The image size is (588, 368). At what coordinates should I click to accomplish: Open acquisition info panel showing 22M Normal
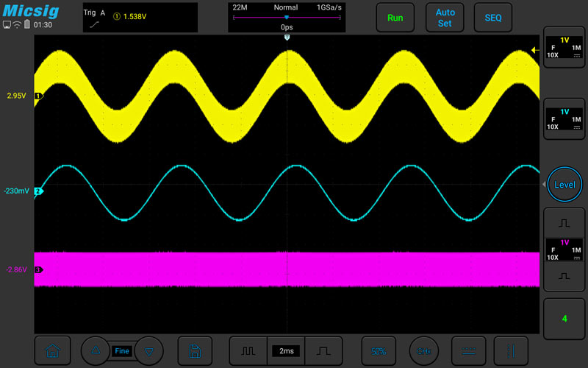click(287, 18)
